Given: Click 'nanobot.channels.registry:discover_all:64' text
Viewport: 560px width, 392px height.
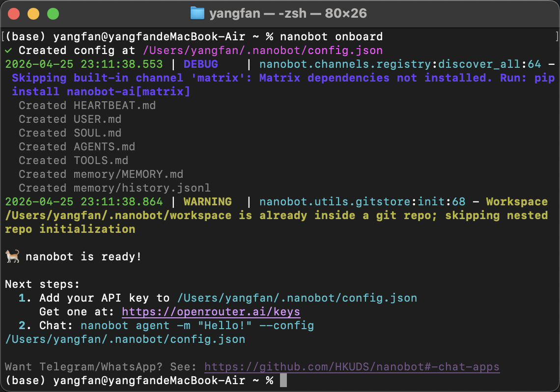Looking at the screenshot, I should tap(400, 64).
